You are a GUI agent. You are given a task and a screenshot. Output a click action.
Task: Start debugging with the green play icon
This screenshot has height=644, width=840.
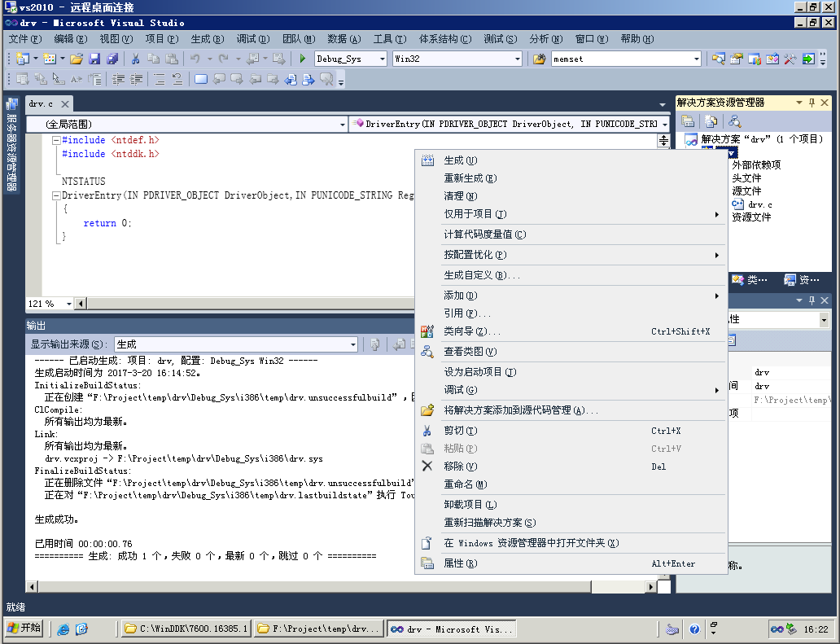point(303,59)
